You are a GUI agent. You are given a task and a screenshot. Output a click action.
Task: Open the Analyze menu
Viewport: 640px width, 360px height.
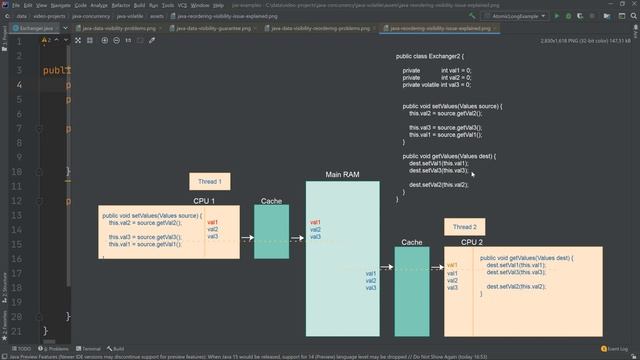pos(98,5)
